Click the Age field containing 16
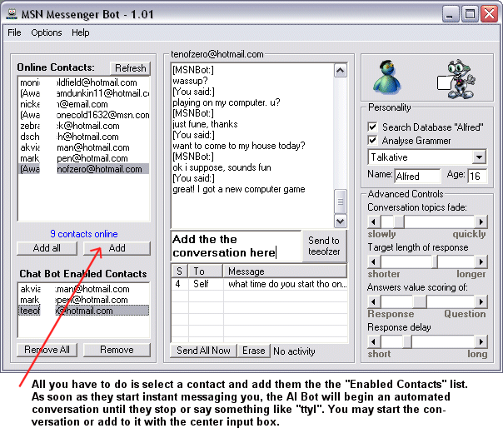Screen dimensions: 503x448 click(477, 176)
